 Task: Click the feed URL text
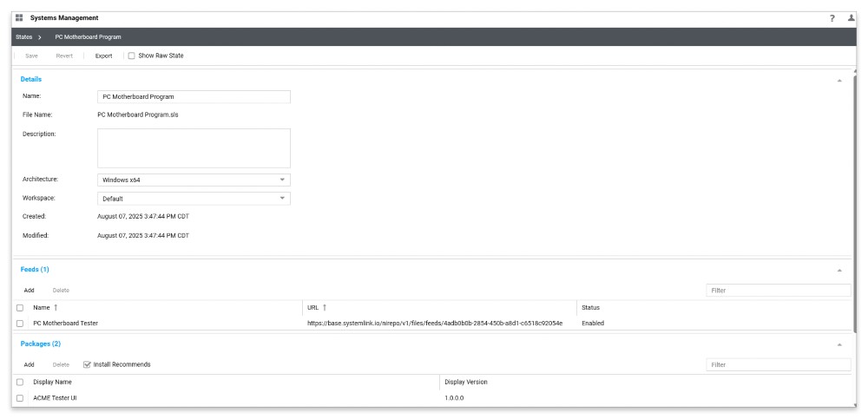tap(435, 324)
